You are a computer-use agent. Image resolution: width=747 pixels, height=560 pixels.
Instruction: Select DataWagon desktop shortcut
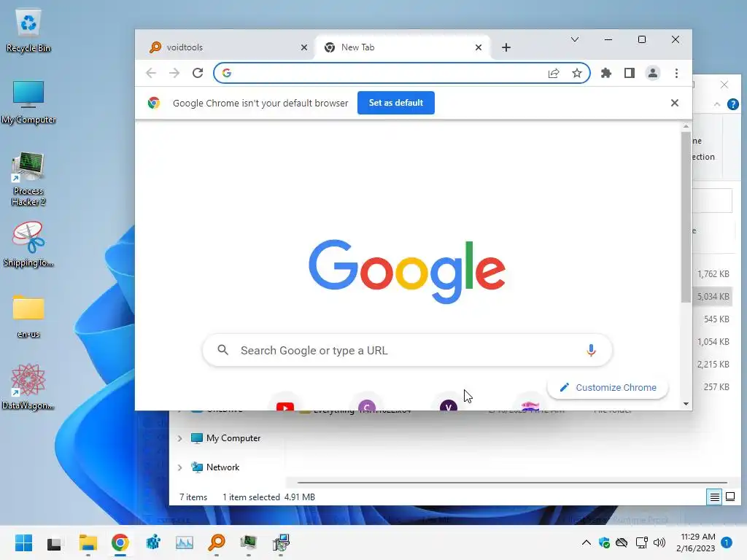tap(28, 386)
